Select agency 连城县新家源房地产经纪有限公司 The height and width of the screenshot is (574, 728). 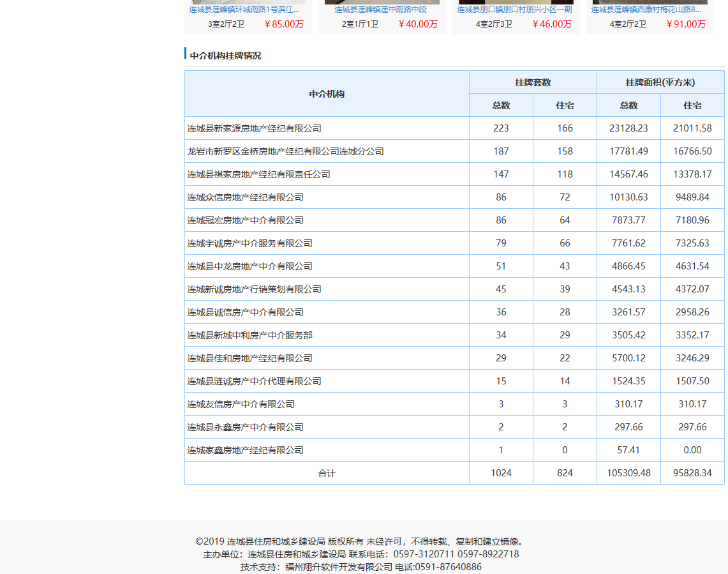click(254, 128)
